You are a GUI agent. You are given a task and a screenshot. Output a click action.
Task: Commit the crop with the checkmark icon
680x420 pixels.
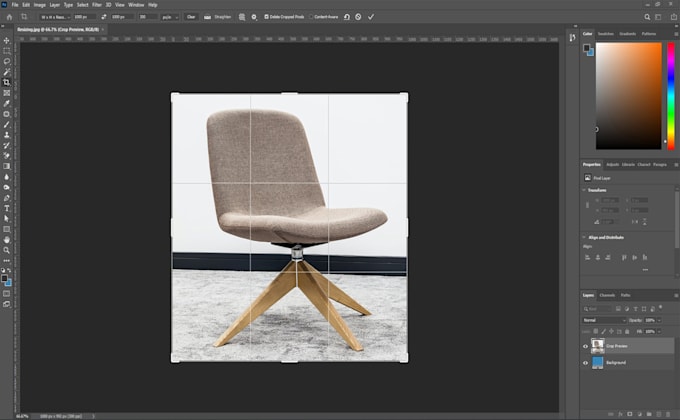click(x=371, y=17)
